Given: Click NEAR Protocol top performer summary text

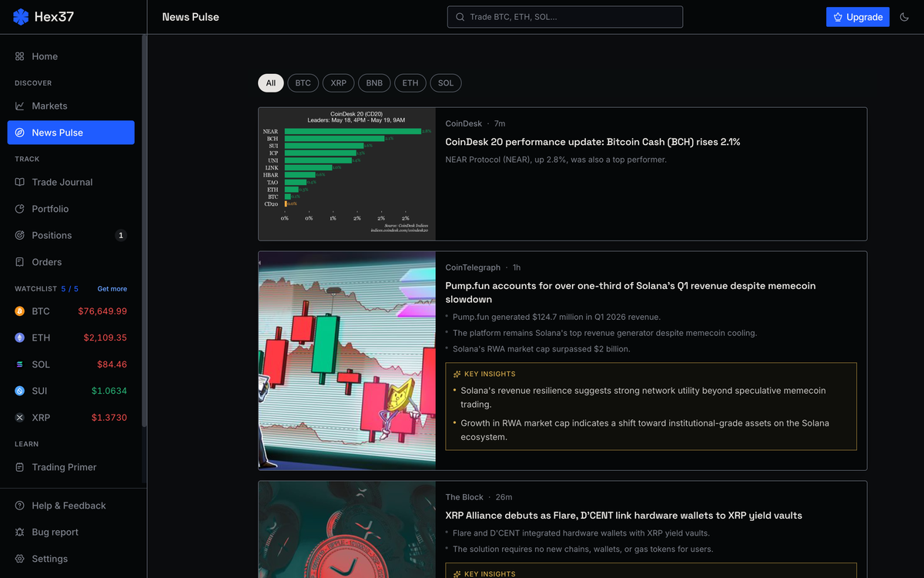Looking at the screenshot, I should (x=556, y=160).
